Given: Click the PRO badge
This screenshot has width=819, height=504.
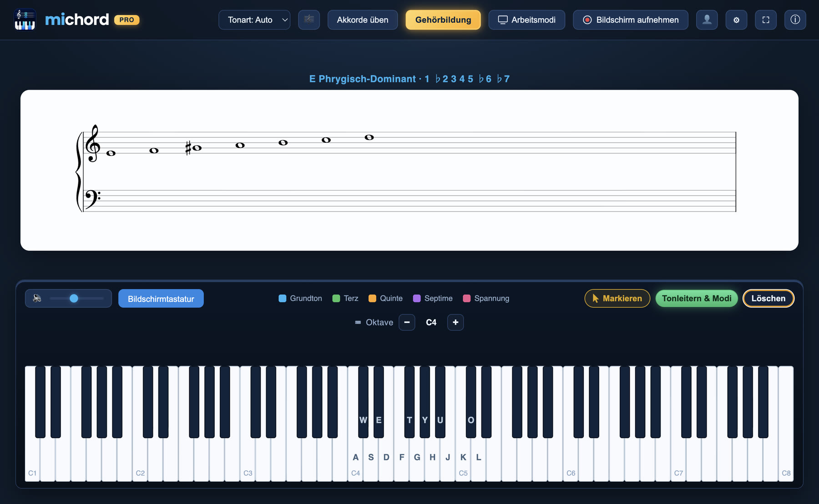Looking at the screenshot, I should pos(126,20).
